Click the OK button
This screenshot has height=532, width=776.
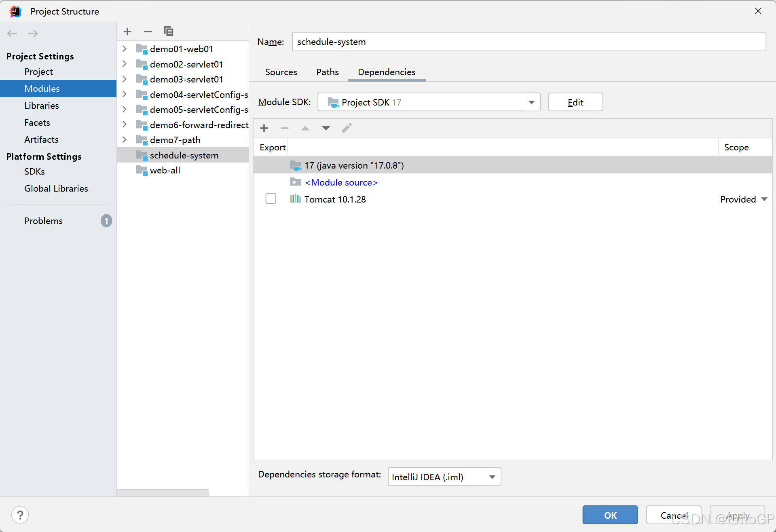pyautogui.click(x=610, y=515)
